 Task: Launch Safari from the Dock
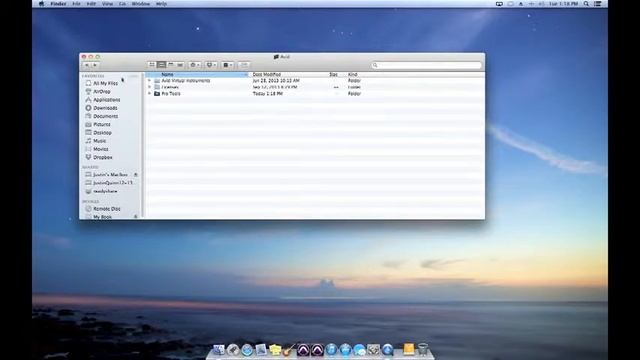[247, 350]
